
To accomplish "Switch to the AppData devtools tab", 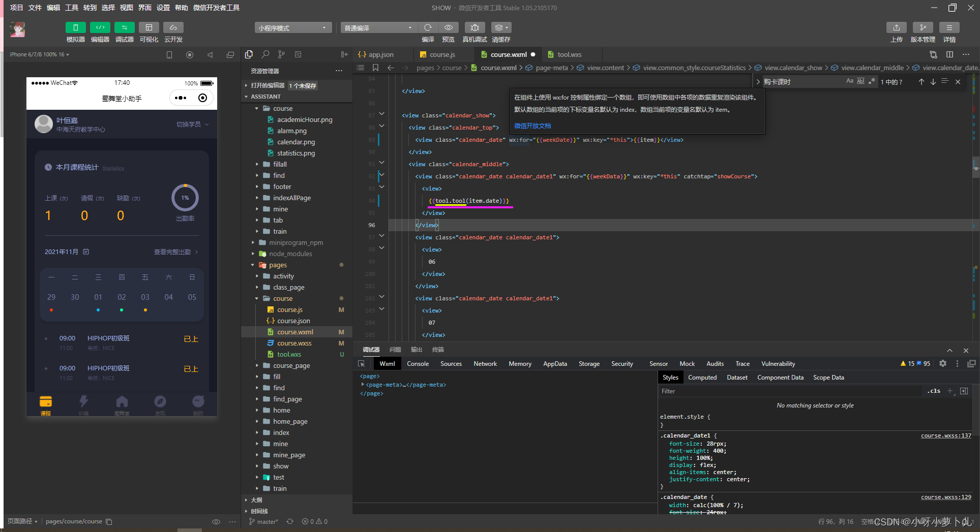I will coord(555,364).
